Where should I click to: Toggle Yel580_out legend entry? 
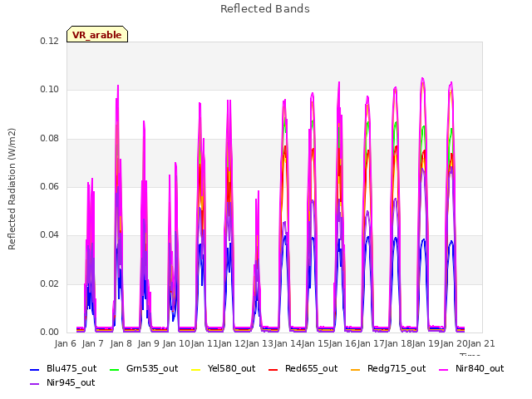tap(224, 369)
